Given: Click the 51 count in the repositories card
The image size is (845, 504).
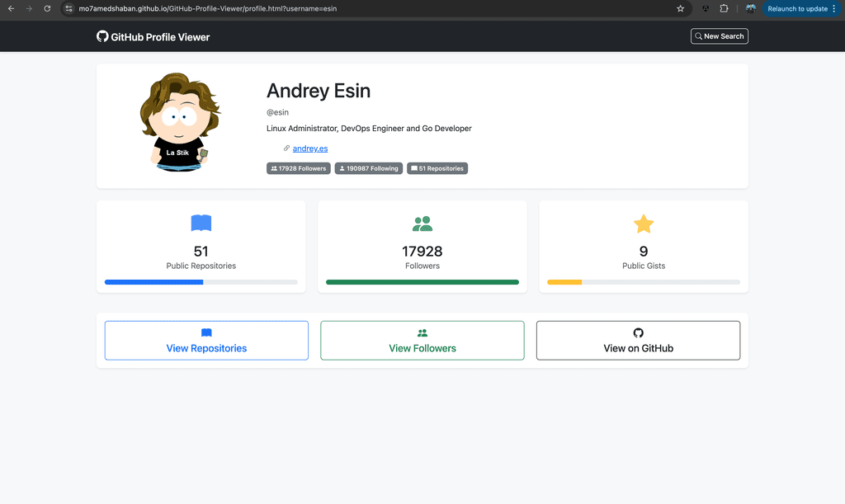Looking at the screenshot, I should (201, 251).
